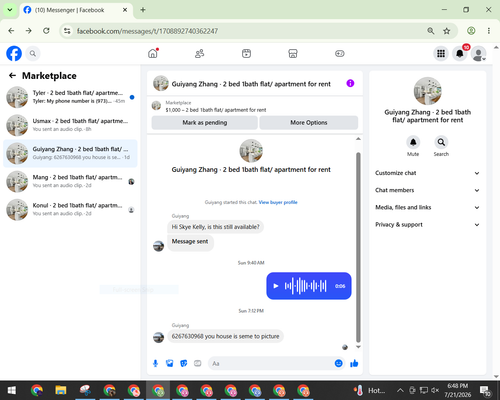Open the Chrome profile icon in toolbar
The width and height of the screenshot is (500, 400).
[x=471, y=31]
